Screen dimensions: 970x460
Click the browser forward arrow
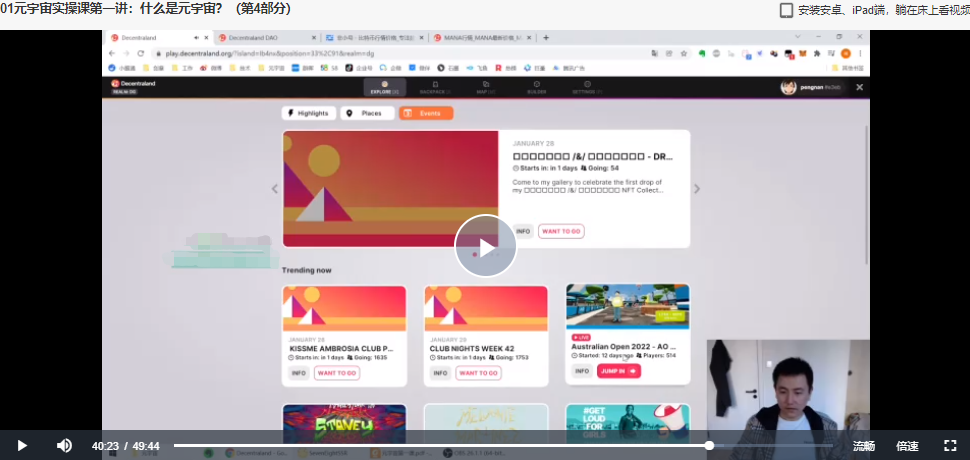[x=126, y=54]
